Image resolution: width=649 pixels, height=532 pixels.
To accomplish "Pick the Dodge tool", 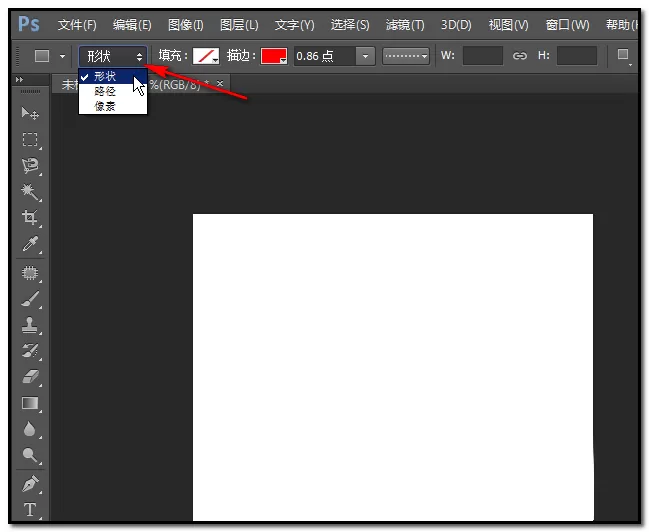I will 30,455.
